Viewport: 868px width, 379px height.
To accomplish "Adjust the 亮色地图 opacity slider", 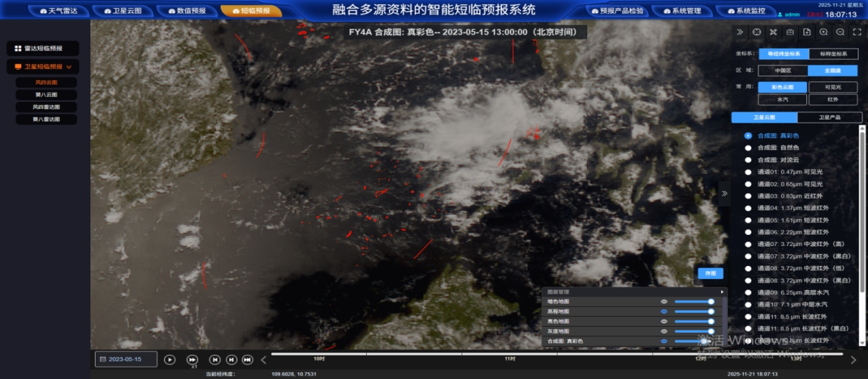I will pos(693,321).
